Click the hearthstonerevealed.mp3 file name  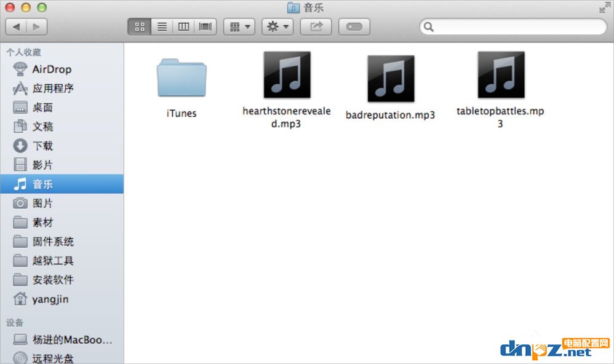(287, 117)
